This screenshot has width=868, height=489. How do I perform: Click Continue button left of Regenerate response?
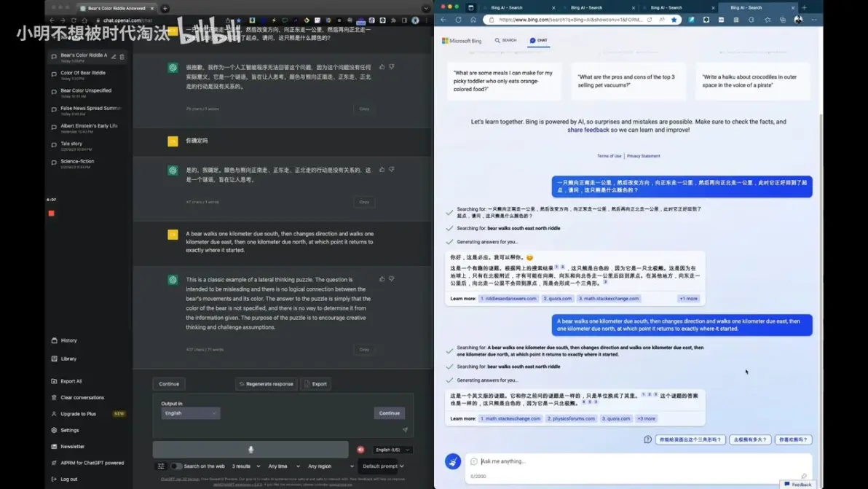coord(169,384)
